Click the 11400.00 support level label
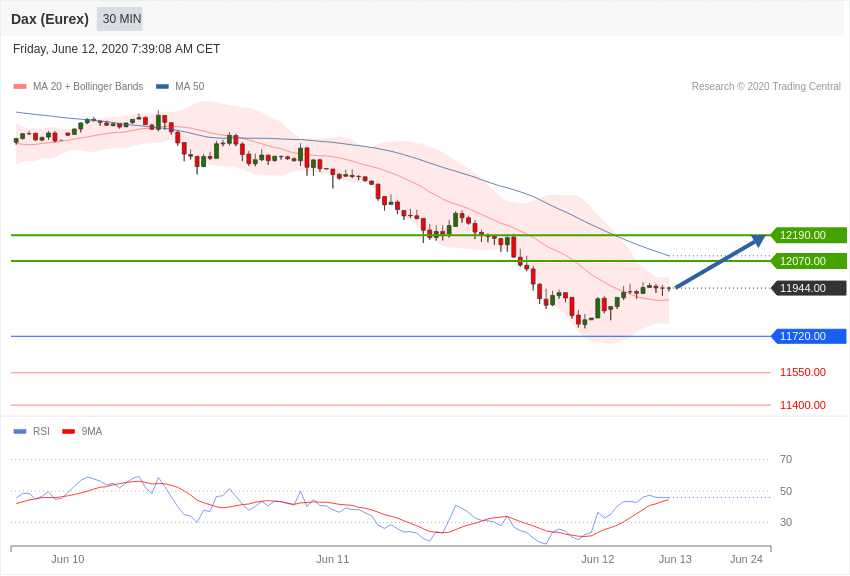This screenshot has height=576, width=850. click(803, 405)
